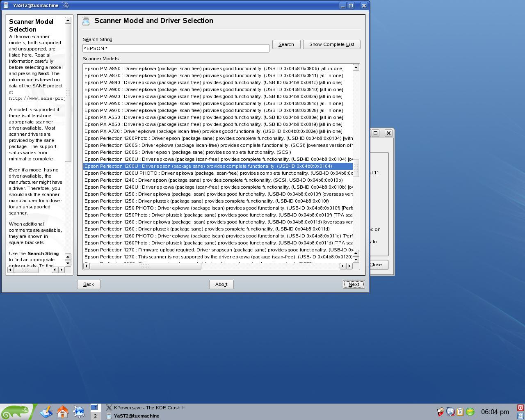
Task: Select Epson PM-A850 epkowa entry
Action: pos(218,68)
